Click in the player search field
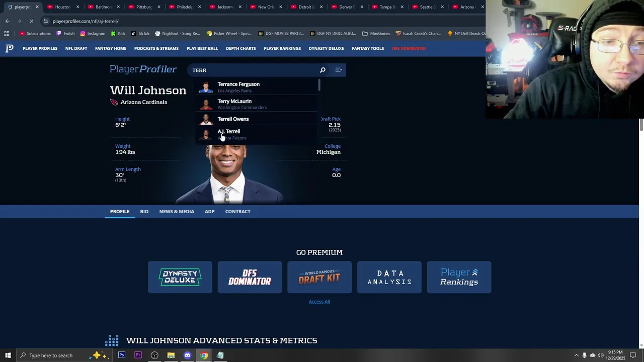The height and width of the screenshot is (362, 644). tap(254, 70)
